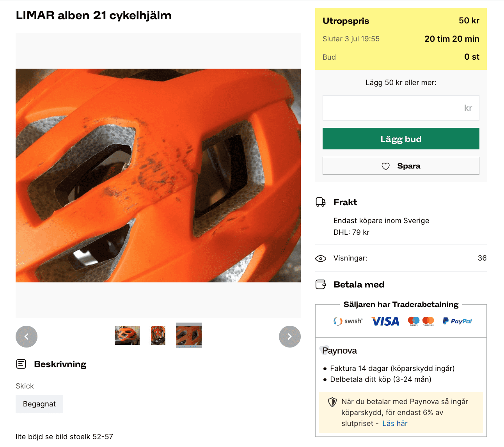Click the Beskrivning document icon

point(21,364)
